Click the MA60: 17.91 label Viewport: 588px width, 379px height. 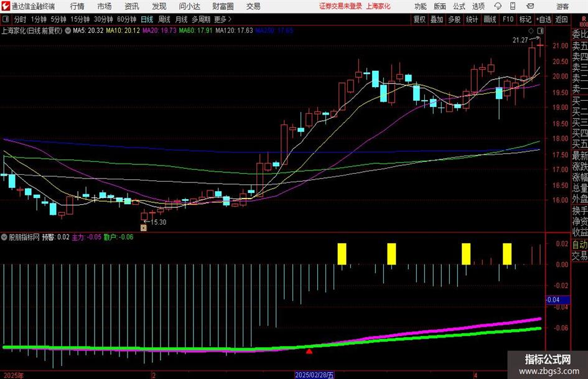point(196,30)
